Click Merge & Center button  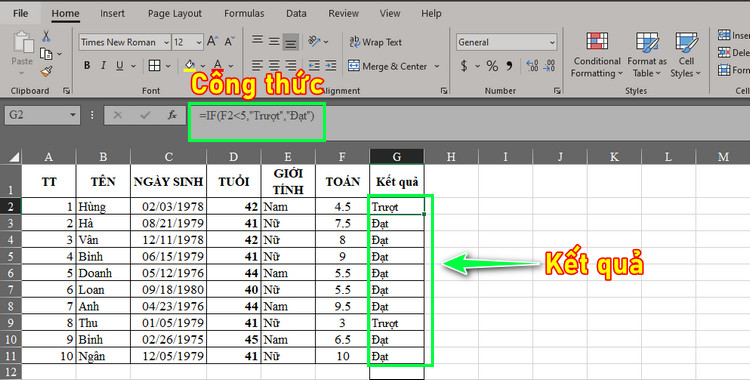coord(388,66)
